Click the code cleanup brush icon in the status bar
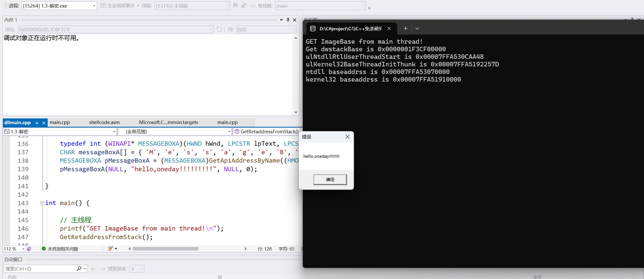The width and height of the screenshot is (644, 279). 110,249
